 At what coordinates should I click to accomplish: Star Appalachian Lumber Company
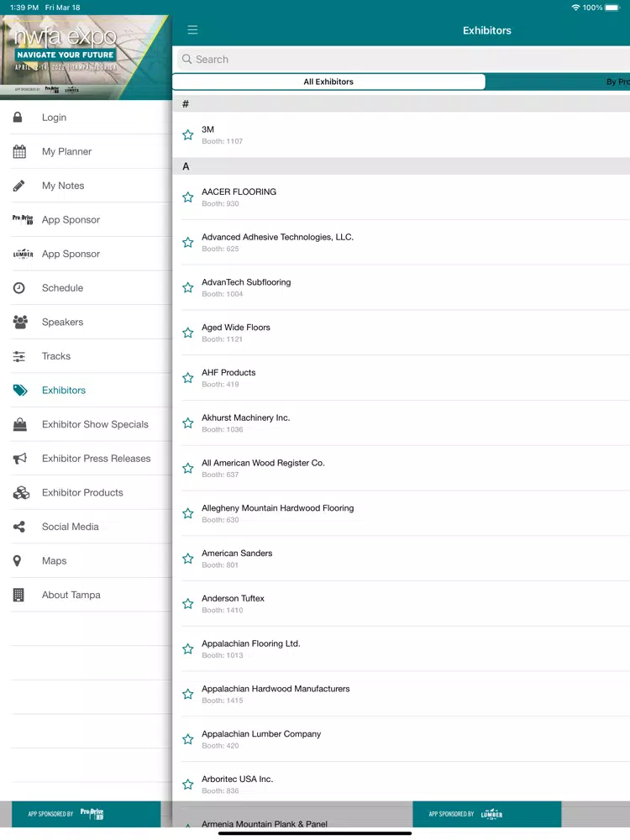[x=187, y=739]
